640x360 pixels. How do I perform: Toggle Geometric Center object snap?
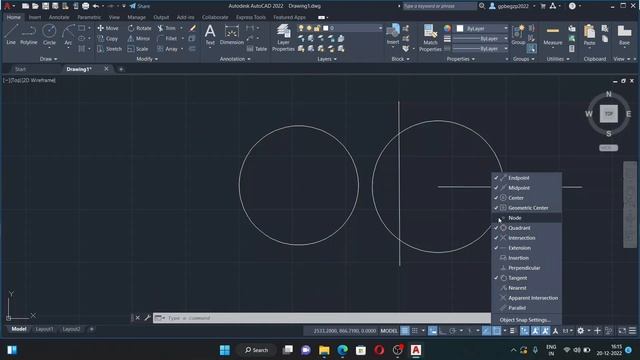click(527, 208)
